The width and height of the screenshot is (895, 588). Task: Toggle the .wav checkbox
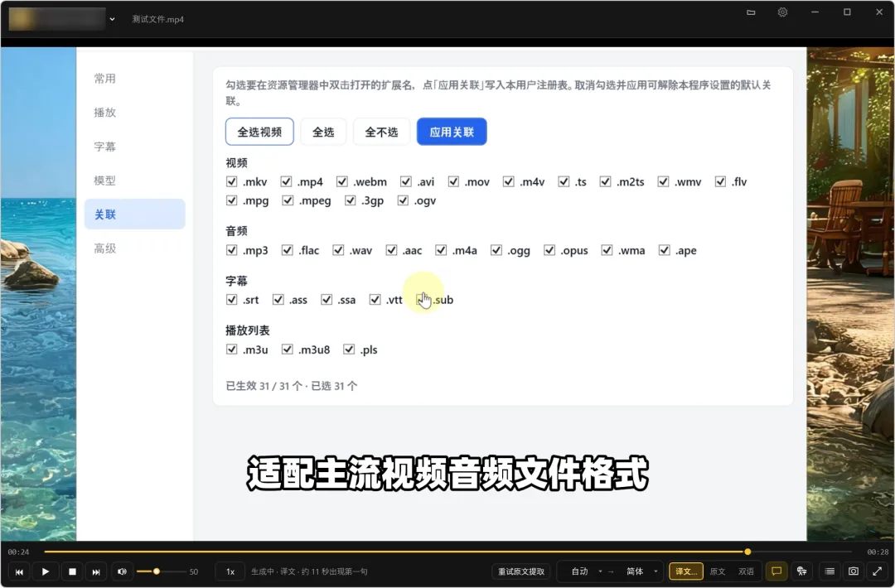click(x=338, y=250)
